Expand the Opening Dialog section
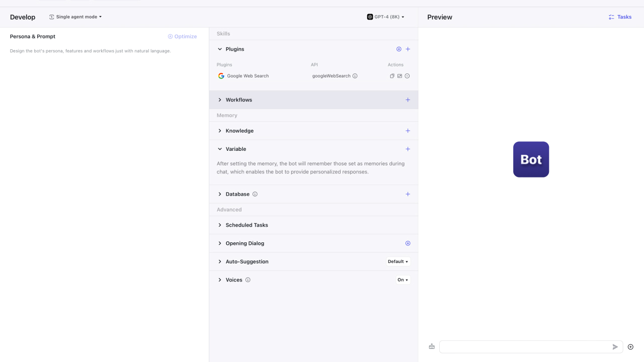This screenshot has height=362, width=644. coord(220,243)
